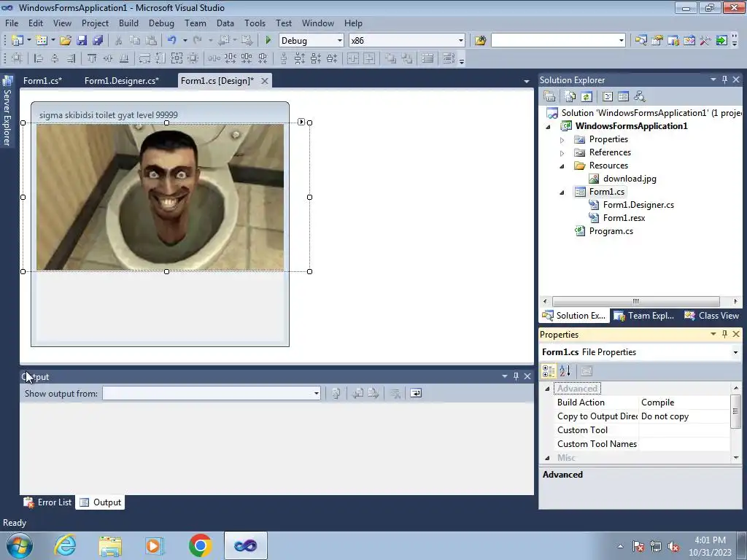Open the Debug menu
747x560 pixels.
161,23
